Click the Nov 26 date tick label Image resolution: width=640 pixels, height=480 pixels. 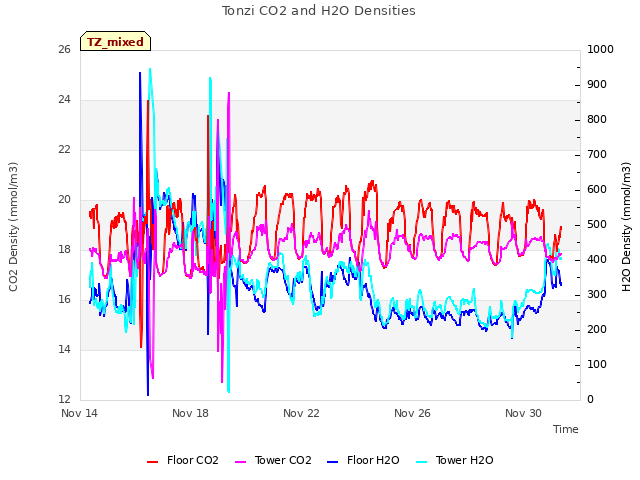[412, 413]
